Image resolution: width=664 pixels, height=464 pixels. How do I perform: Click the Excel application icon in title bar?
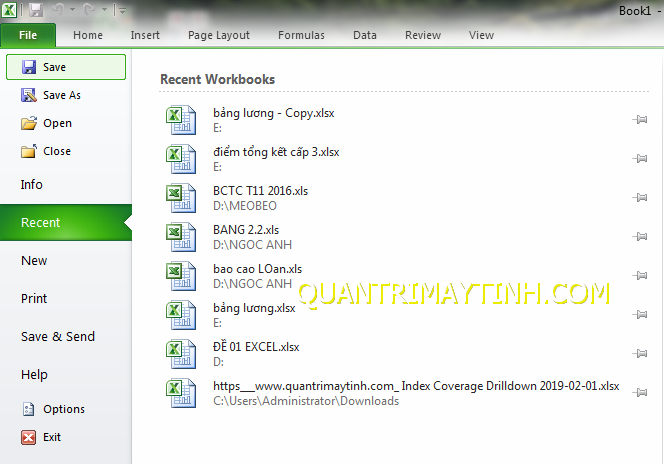pos(9,10)
